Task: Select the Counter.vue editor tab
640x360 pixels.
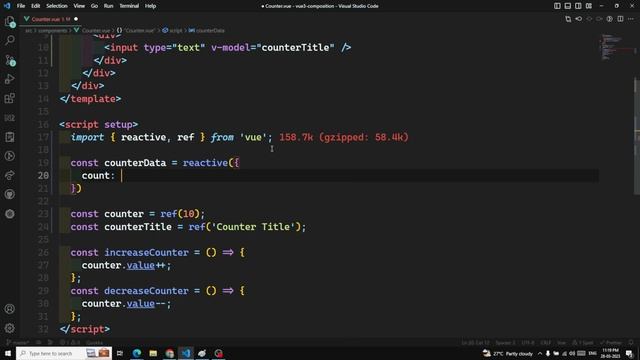Action: pyautogui.click(x=51, y=19)
